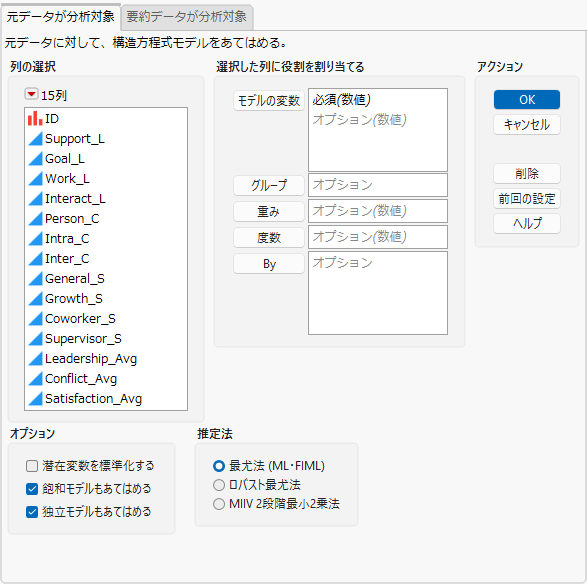Switch to 元データが分析対象 tab
587x584 pixels.
61,17
